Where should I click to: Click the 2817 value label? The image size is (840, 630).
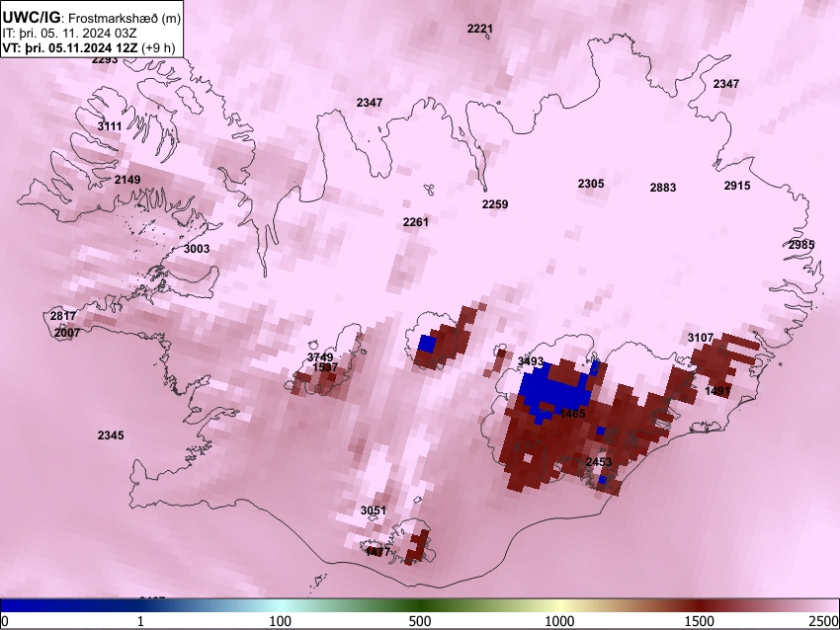63,316
